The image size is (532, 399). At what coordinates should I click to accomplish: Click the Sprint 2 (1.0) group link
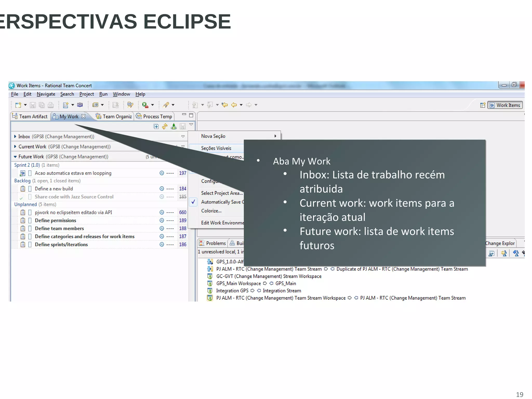point(27,165)
